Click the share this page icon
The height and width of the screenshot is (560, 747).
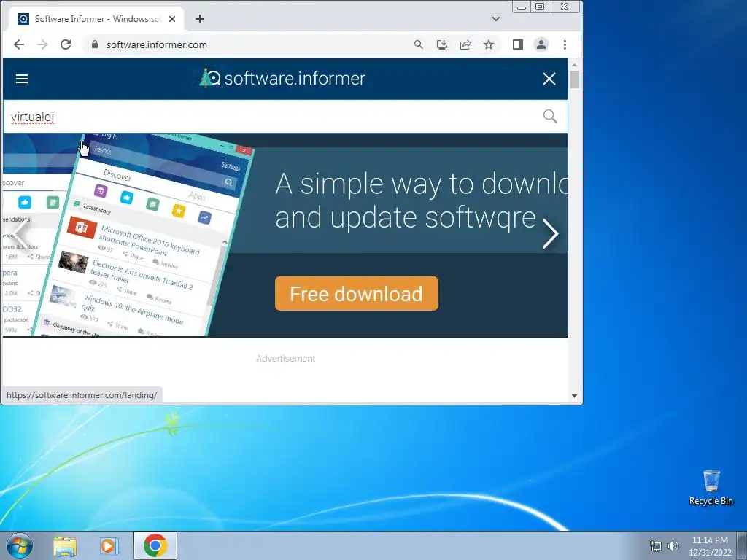click(465, 44)
